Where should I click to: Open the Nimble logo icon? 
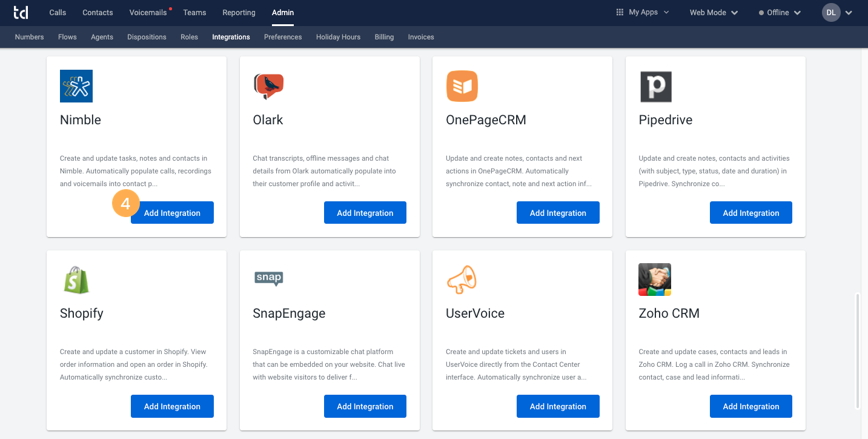(x=76, y=86)
